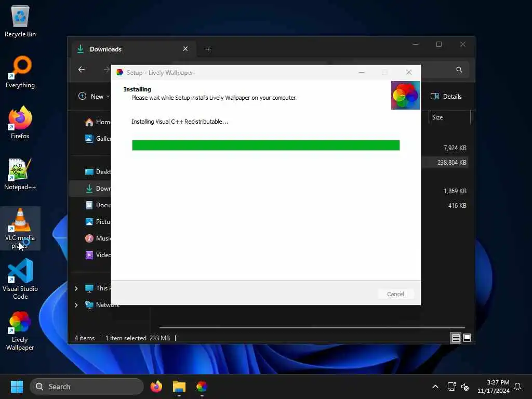The image size is (532, 399).
Task: Switch to Lively Wallpaper setup on taskbar
Action: tap(202, 387)
